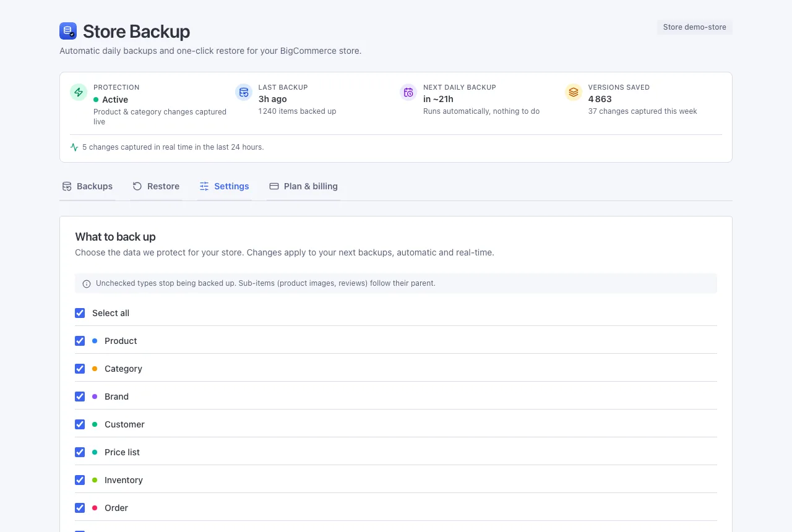The width and height of the screenshot is (792, 532).
Task: Click '1 240 items backed up' text
Action: pyautogui.click(x=298, y=111)
